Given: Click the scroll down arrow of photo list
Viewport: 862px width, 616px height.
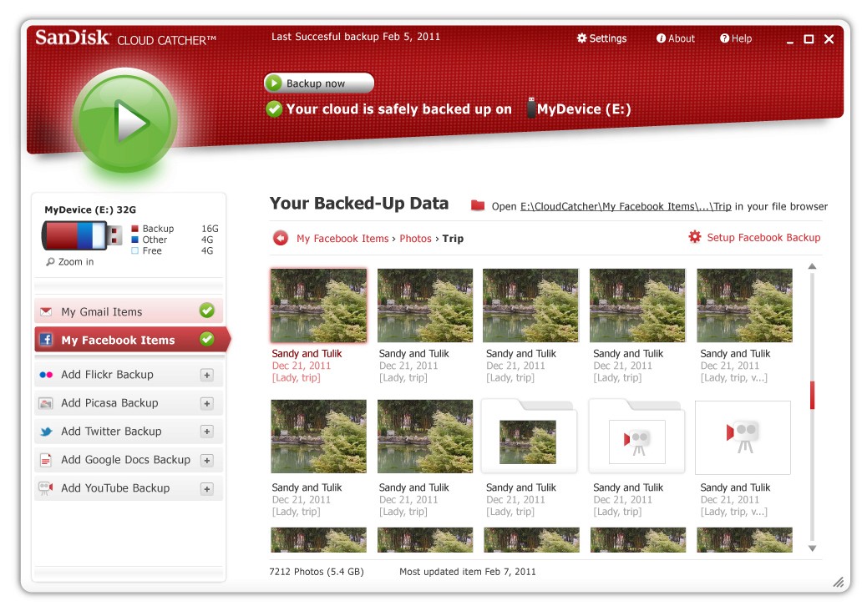Looking at the screenshot, I should pyautogui.click(x=812, y=548).
